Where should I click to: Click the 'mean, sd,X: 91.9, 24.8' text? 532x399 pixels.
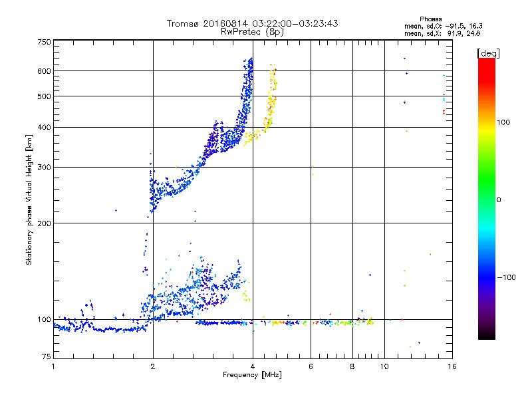(442, 33)
